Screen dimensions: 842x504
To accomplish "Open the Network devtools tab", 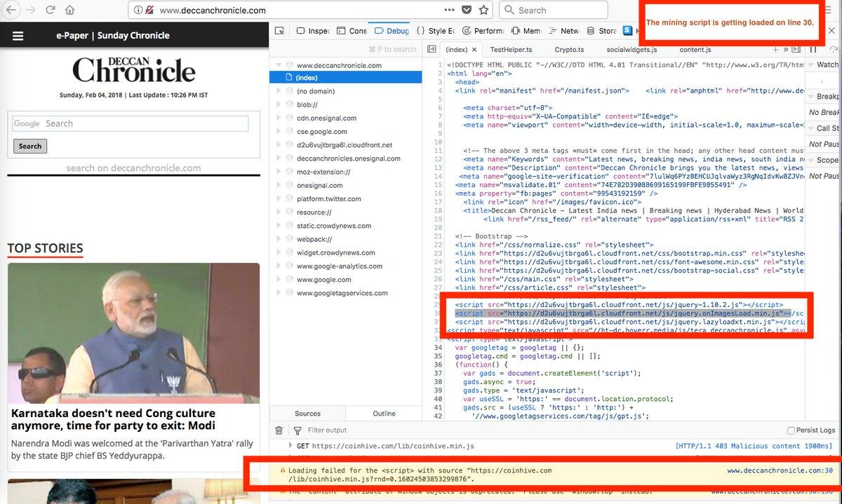I will [x=564, y=31].
